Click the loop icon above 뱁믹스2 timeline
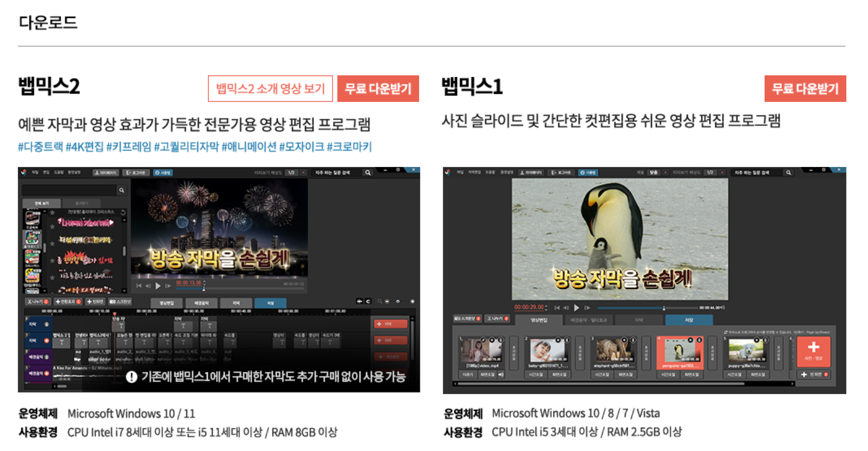Viewport: 868px width, 451px height. pyautogui.click(x=368, y=301)
